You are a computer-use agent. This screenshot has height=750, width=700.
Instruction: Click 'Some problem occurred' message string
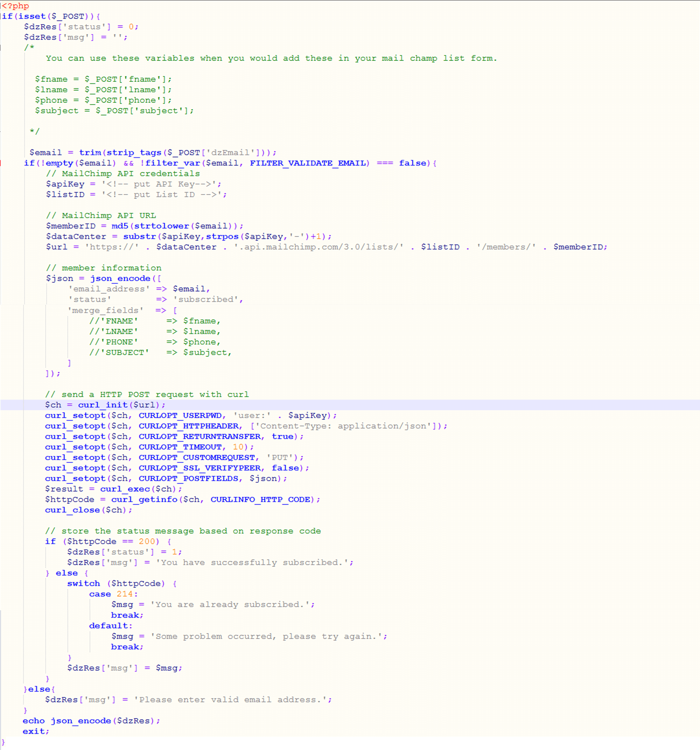[x=268, y=637]
